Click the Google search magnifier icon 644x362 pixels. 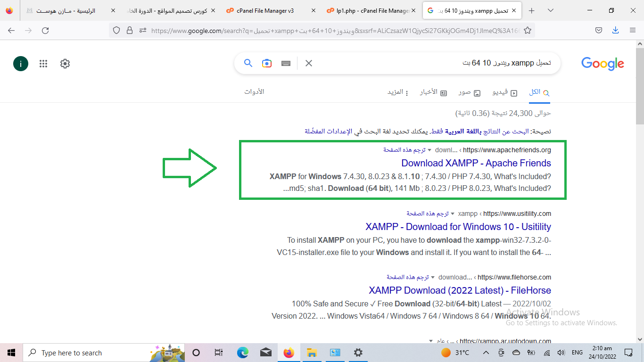[x=248, y=63]
